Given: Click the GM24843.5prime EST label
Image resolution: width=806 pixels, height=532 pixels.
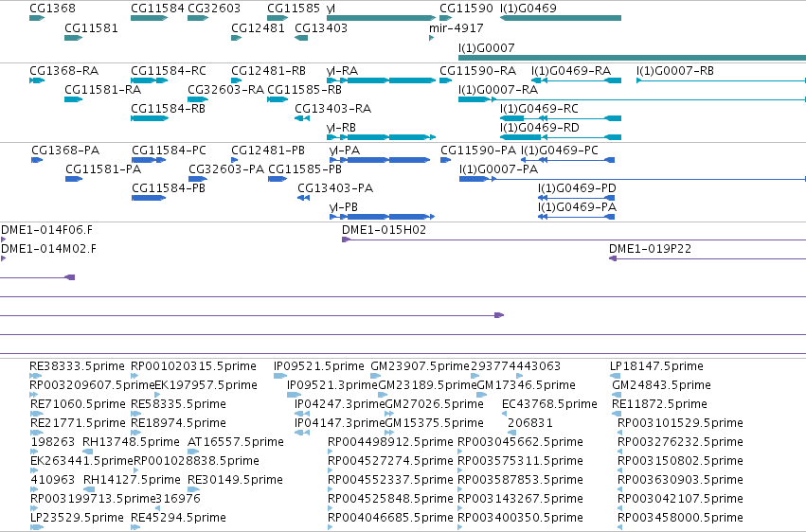Looking at the screenshot, I should (661, 385).
